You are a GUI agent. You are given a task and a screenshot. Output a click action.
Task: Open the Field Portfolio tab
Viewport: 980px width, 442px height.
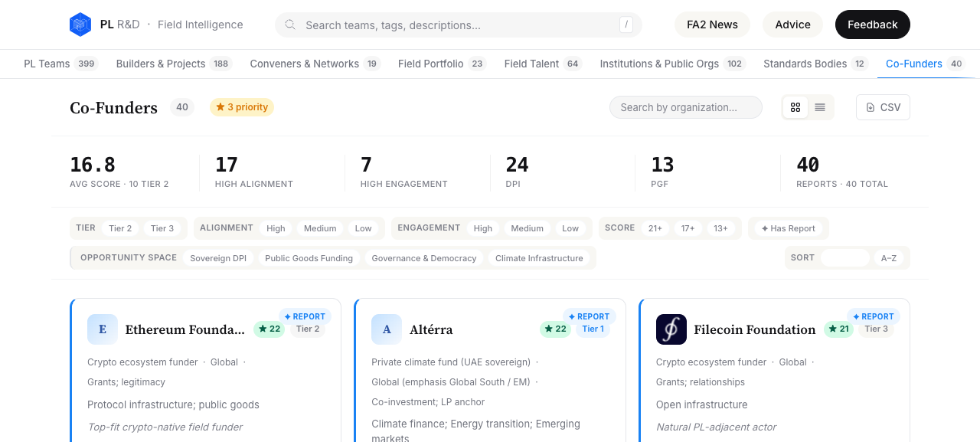tap(442, 64)
